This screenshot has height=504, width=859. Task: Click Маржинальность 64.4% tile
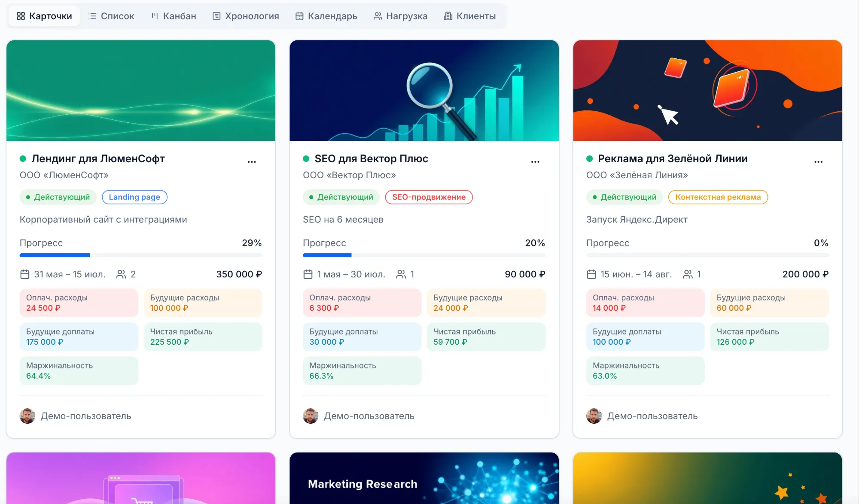point(79,371)
